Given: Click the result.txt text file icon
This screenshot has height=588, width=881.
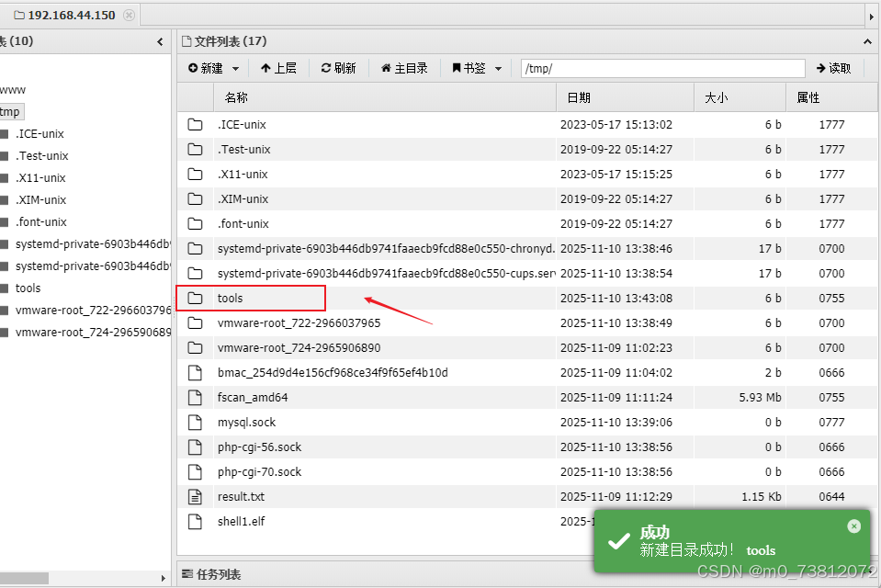Looking at the screenshot, I should click(195, 496).
